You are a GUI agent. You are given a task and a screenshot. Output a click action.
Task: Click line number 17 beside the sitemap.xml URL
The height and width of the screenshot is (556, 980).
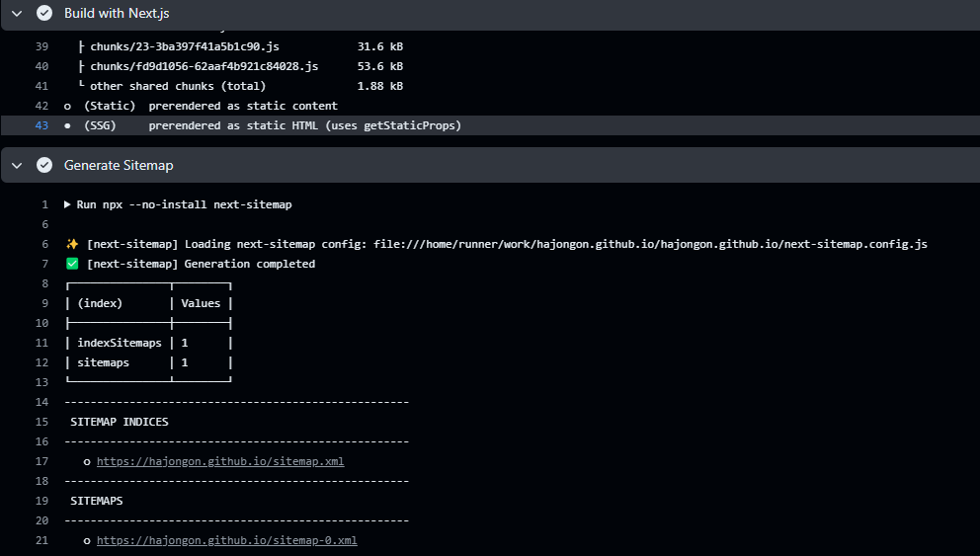point(41,461)
